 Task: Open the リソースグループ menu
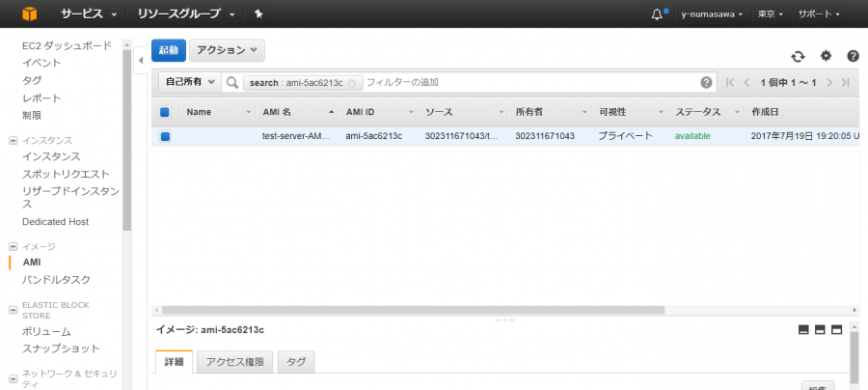[186, 14]
